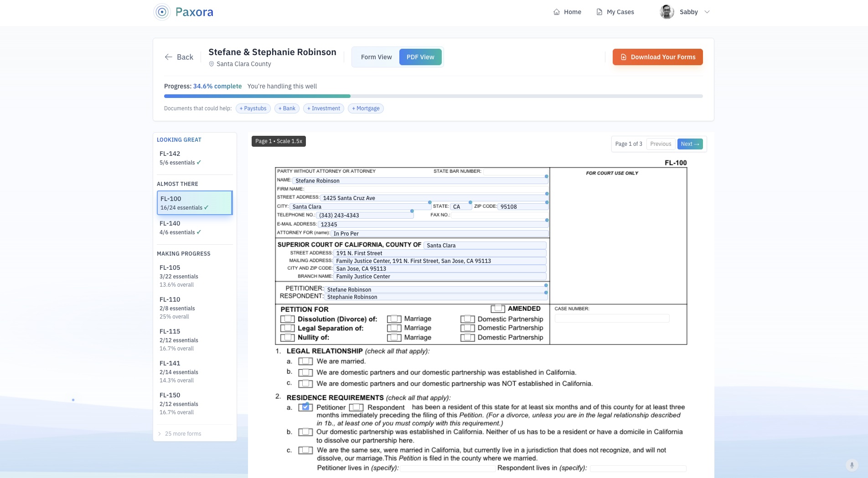This screenshot has height=478, width=868.
Task: Click the microphone icon in the corner
Action: 852,465
